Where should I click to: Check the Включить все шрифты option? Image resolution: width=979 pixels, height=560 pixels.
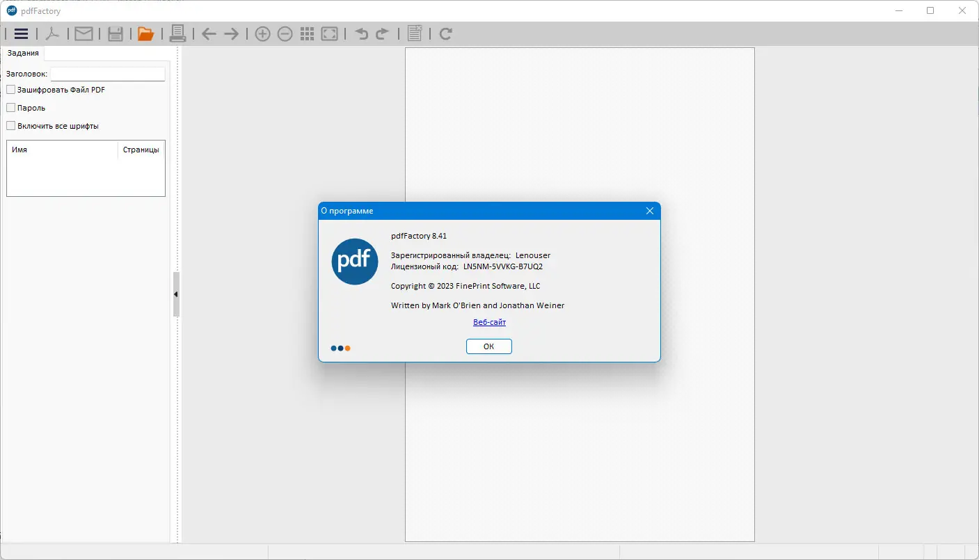10,126
